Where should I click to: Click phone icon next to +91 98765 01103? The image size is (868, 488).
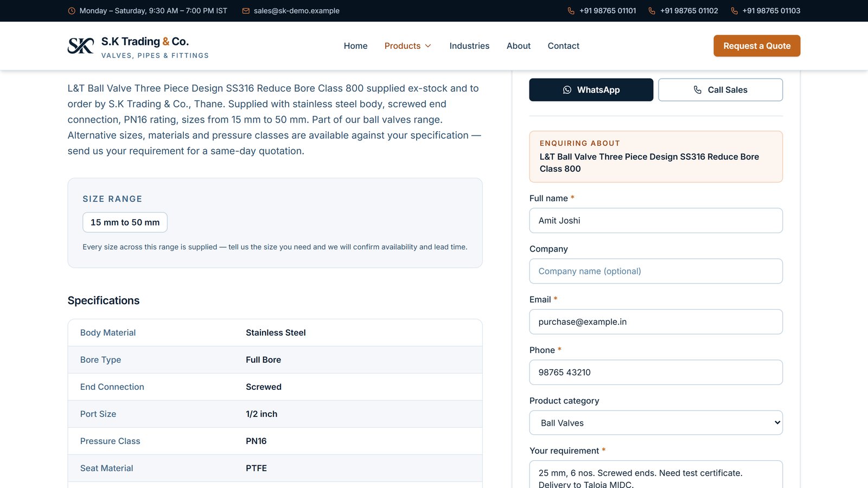[735, 11]
